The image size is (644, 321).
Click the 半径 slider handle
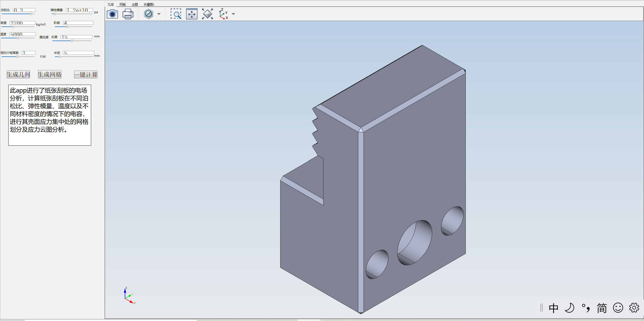pos(60,57)
